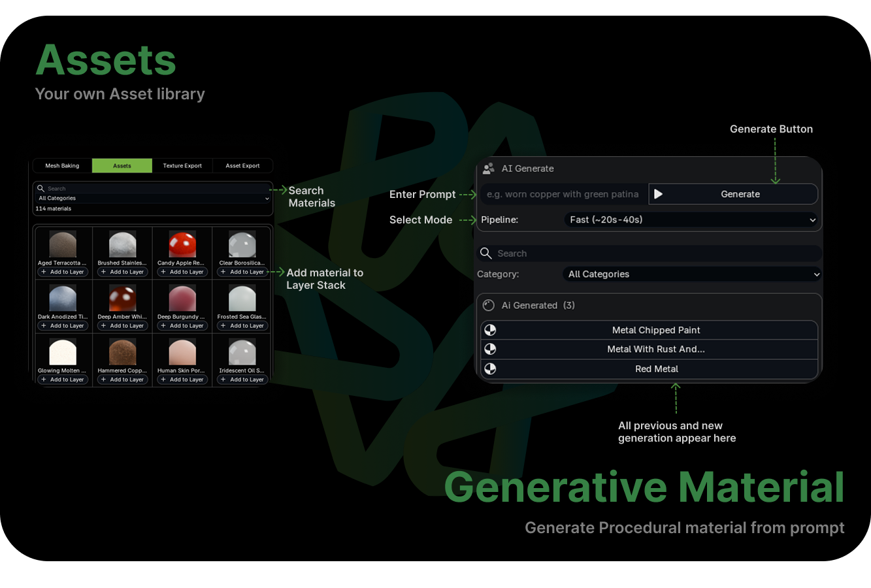
Task: Select the Red Metal generated material
Action: 649,368
